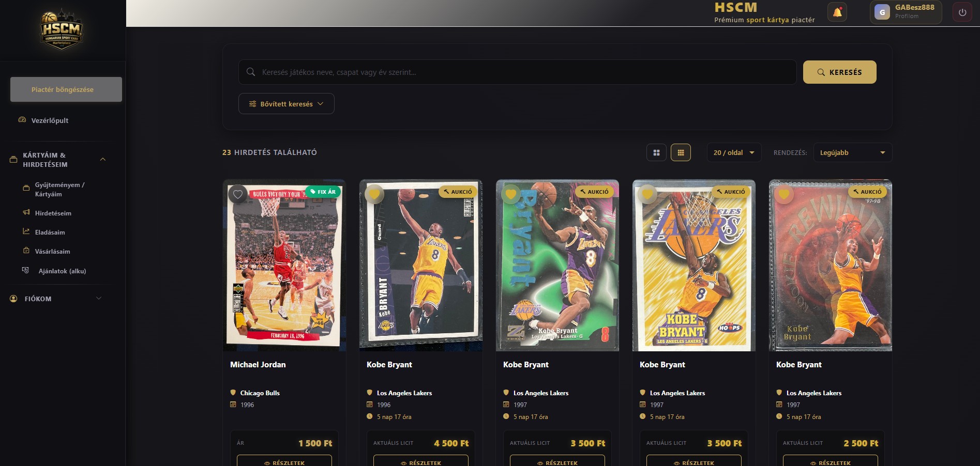Screen dimensions: 980x466
Task: Expand the Bővített keresés advanced search
Action: (287, 104)
